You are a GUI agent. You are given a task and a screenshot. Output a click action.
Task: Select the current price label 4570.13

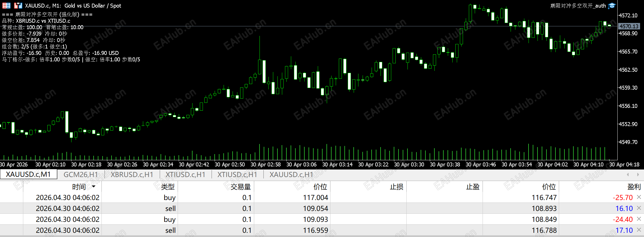(629, 26)
